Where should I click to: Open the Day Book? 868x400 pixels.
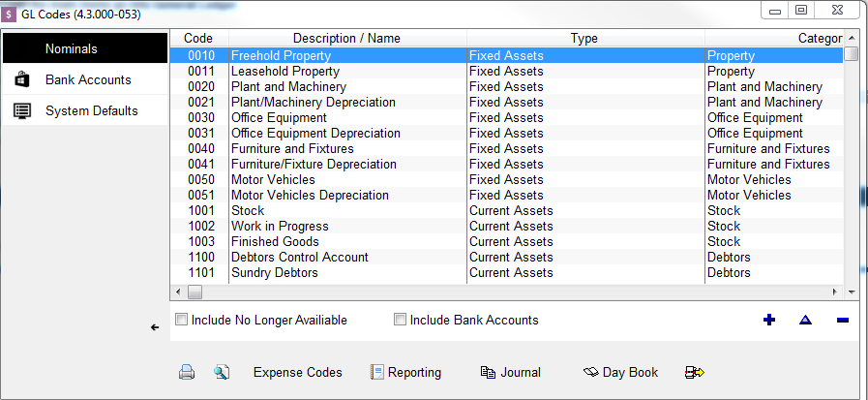(x=620, y=372)
